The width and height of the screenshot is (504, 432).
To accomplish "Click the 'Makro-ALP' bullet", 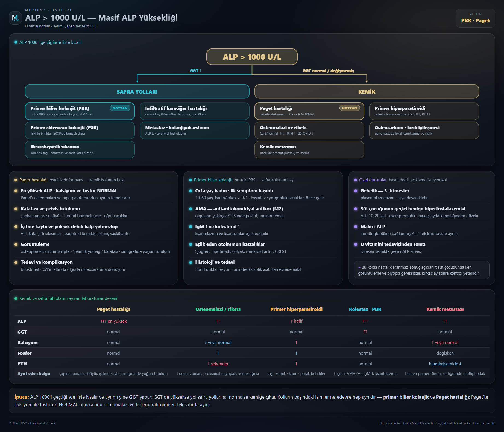I will 373,227.
